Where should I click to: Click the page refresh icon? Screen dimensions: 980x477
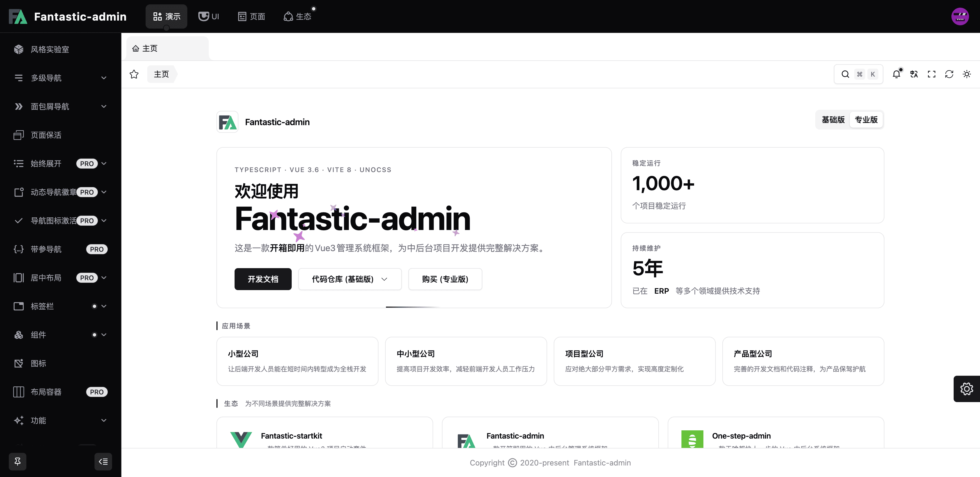[949, 74]
